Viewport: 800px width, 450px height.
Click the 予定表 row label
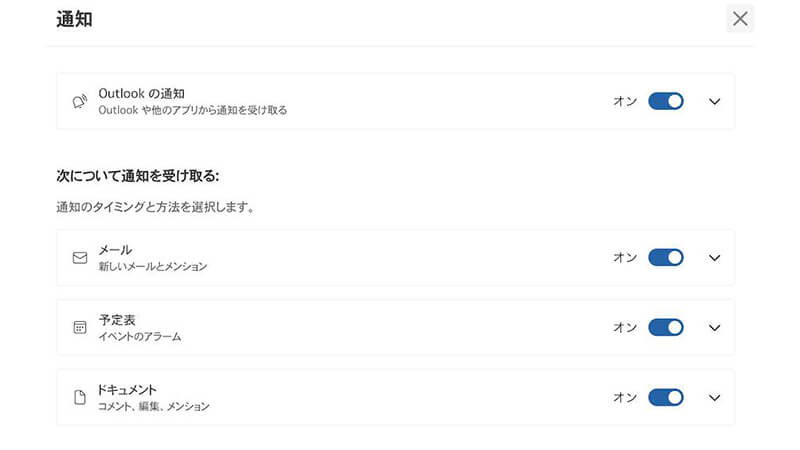click(117, 319)
